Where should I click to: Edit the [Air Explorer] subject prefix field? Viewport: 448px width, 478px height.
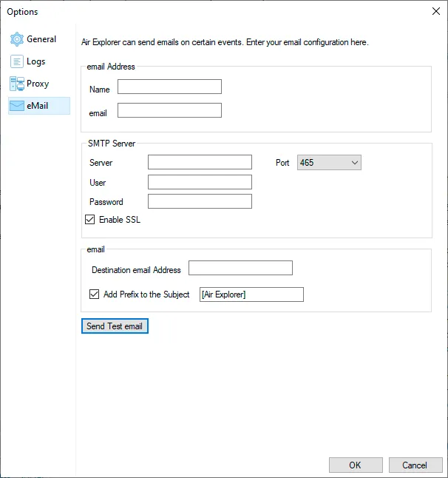[x=251, y=294]
